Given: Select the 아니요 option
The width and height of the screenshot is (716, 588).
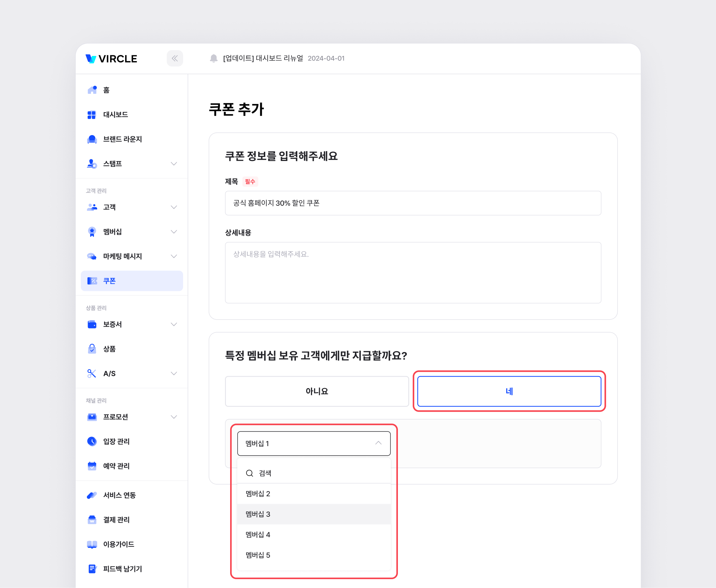Looking at the screenshot, I should click(x=317, y=391).
